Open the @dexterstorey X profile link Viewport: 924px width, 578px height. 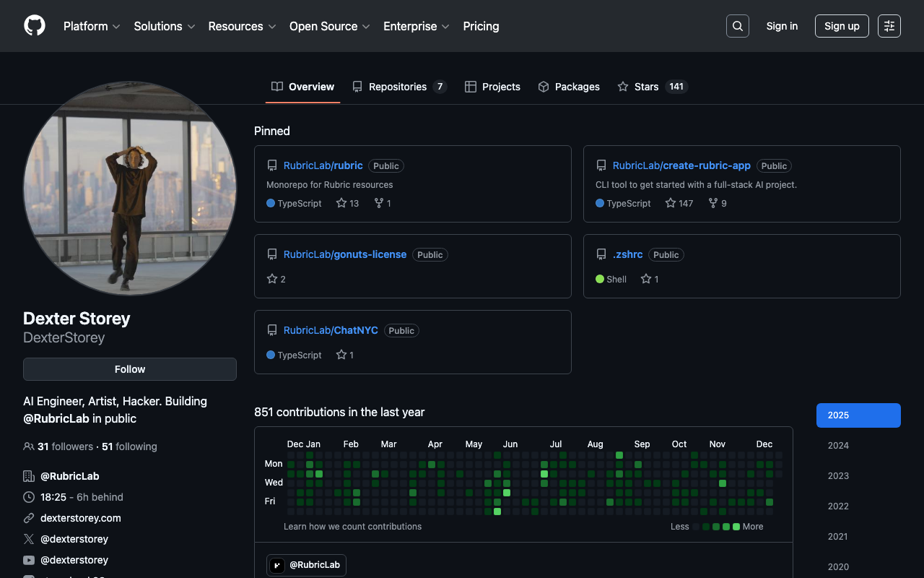[x=74, y=539]
